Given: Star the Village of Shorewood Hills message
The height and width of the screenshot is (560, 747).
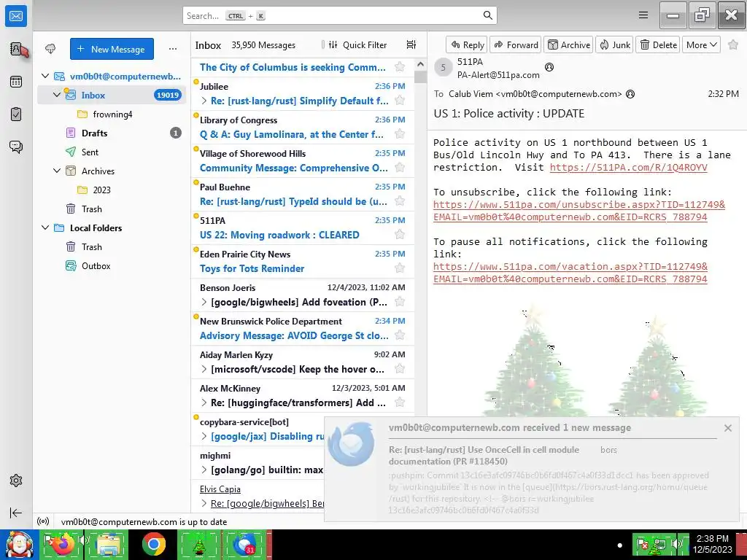Looking at the screenshot, I should click(400, 168).
